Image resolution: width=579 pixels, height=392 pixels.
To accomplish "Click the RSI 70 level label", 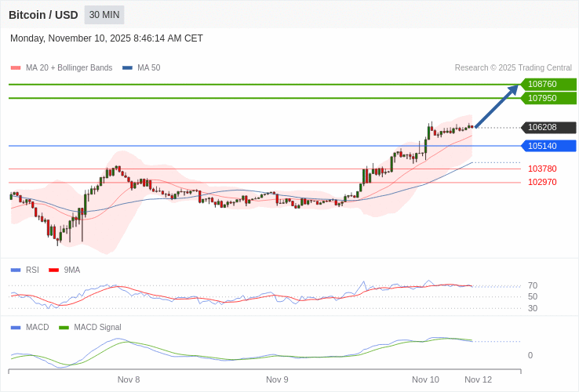I will tap(532, 285).
